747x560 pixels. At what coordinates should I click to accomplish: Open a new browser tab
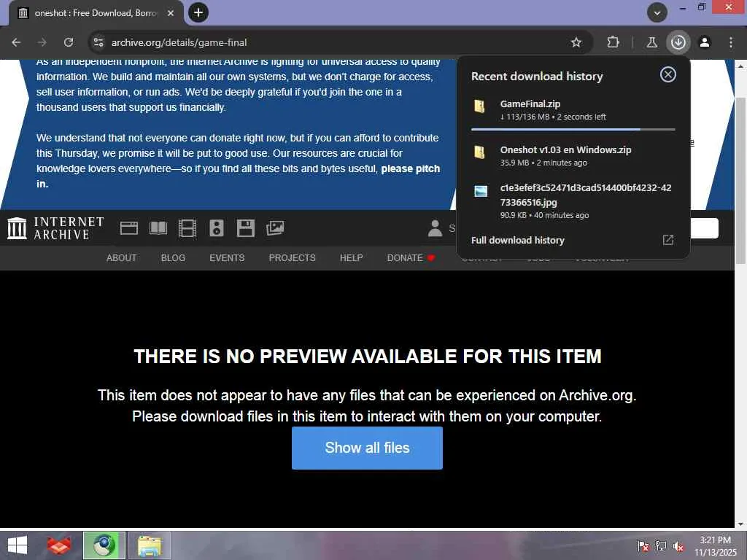[x=198, y=13]
